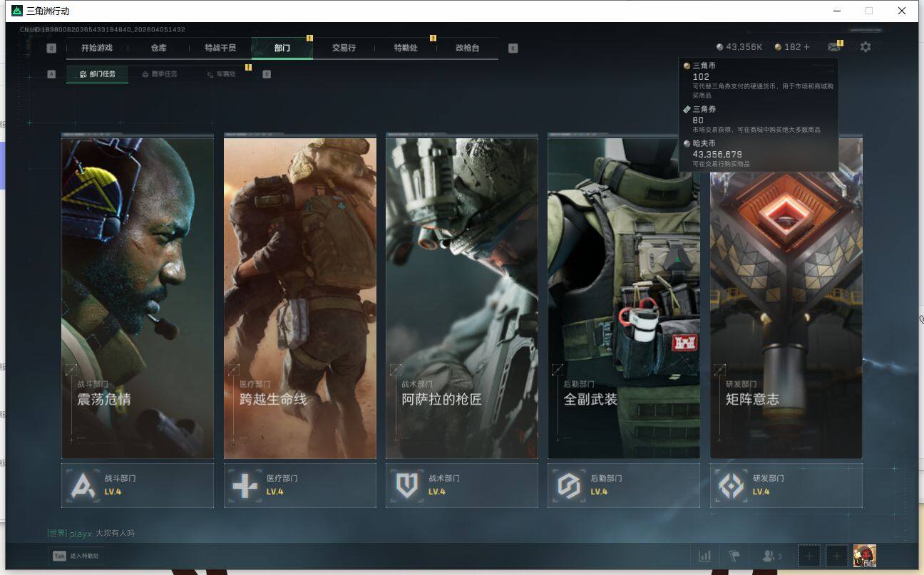The height and width of the screenshot is (575, 924).
Task: Open the settings gear icon
Action: pyautogui.click(x=866, y=47)
